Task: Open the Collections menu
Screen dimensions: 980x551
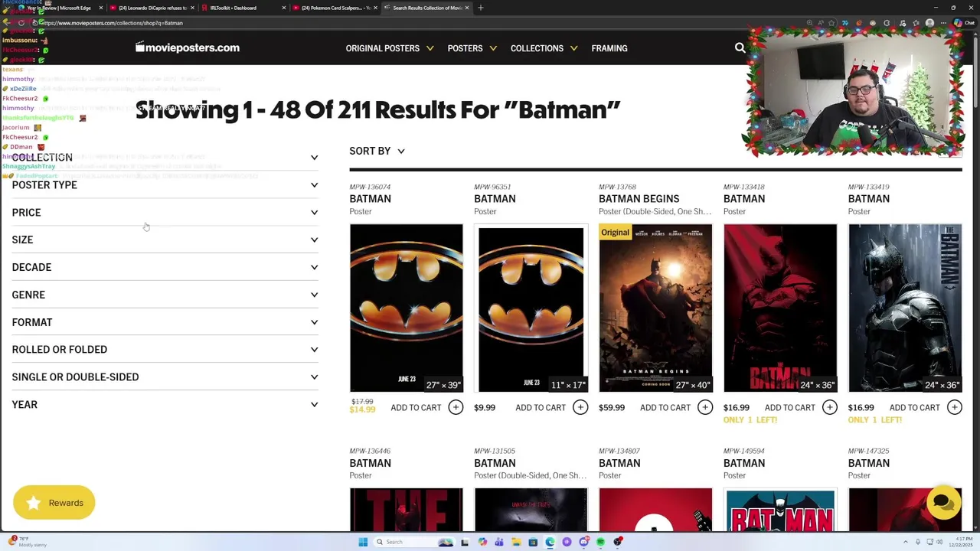Action: [544, 48]
